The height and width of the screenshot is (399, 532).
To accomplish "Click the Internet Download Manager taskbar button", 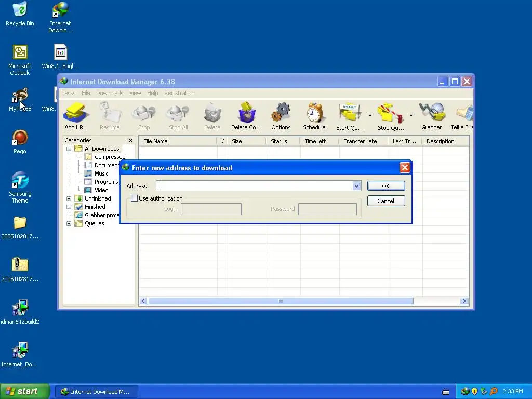I will tap(96, 392).
